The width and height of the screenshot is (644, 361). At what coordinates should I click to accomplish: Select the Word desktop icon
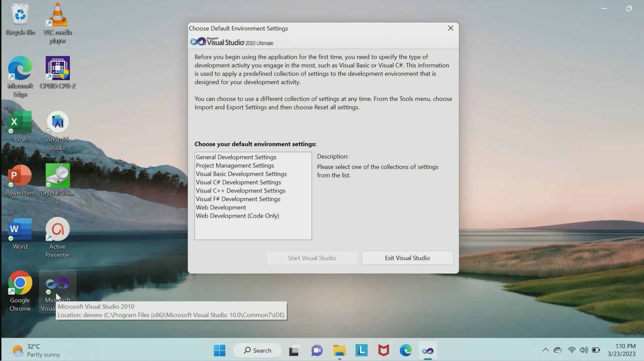[20, 234]
